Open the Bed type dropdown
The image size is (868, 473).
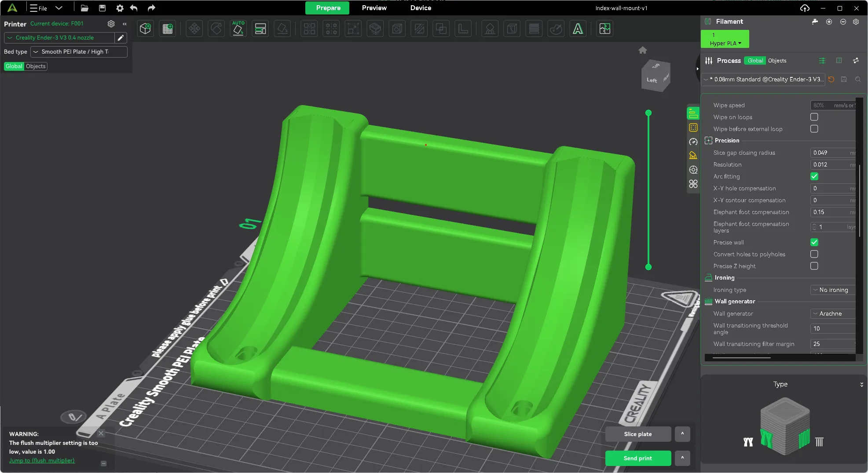(x=78, y=51)
